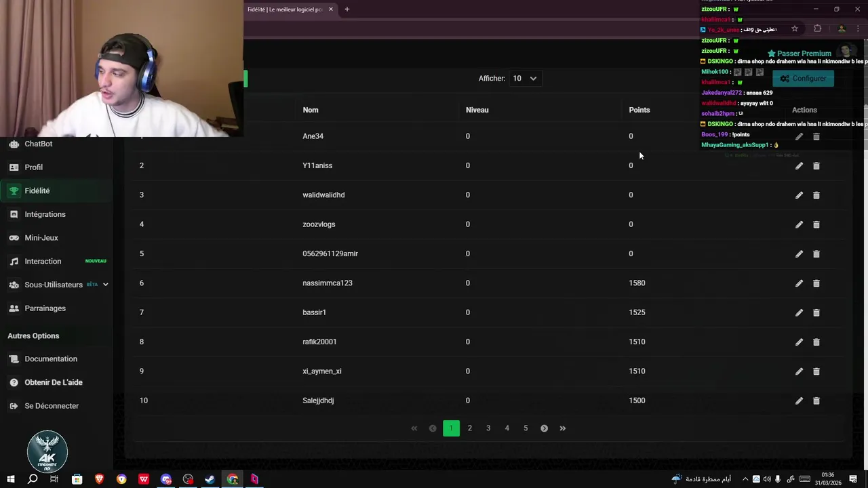
Task: Go to pagination page 4
Action: [x=507, y=428]
